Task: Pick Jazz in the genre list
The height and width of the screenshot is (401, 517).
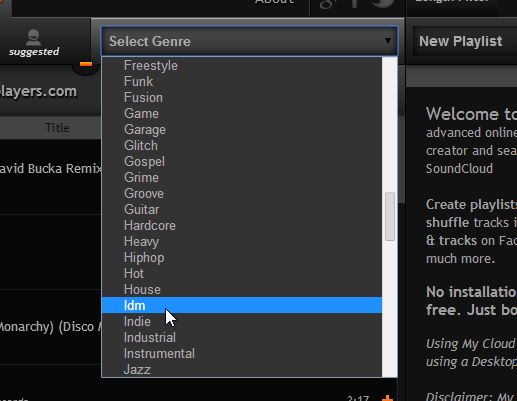Action: pos(242,369)
